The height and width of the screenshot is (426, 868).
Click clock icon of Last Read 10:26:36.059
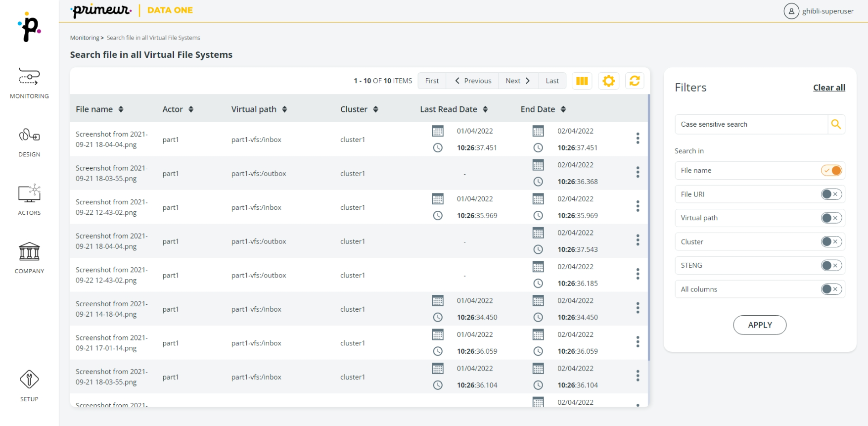438,351
